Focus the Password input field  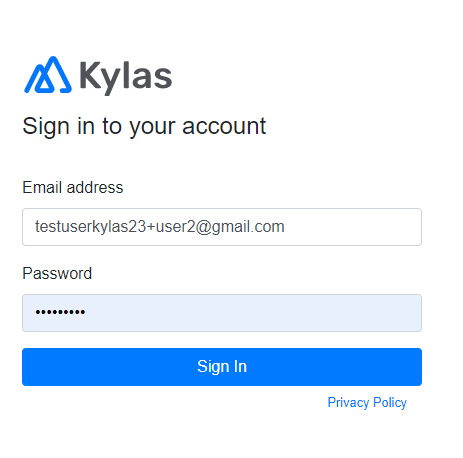click(222, 313)
